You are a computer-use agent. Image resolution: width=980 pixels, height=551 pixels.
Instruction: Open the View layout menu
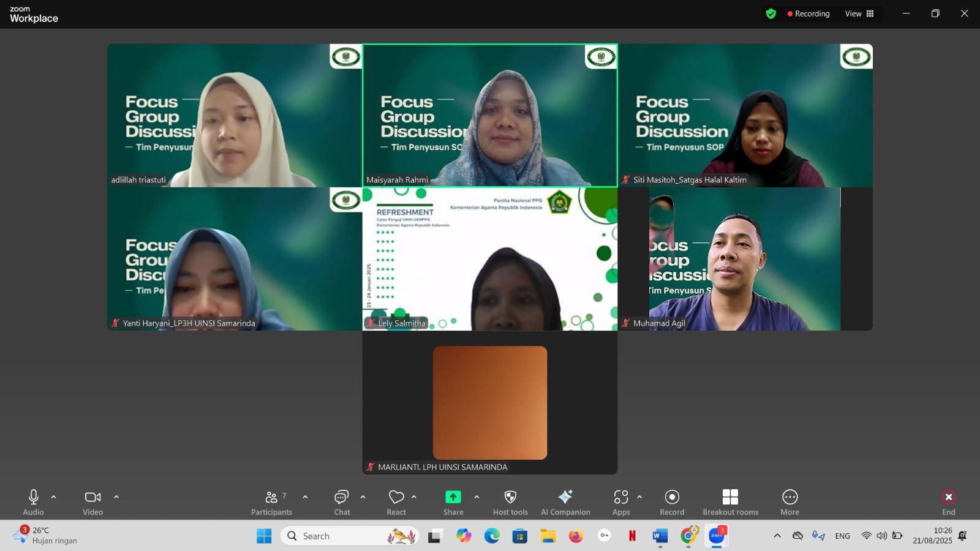[x=859, y=13]
